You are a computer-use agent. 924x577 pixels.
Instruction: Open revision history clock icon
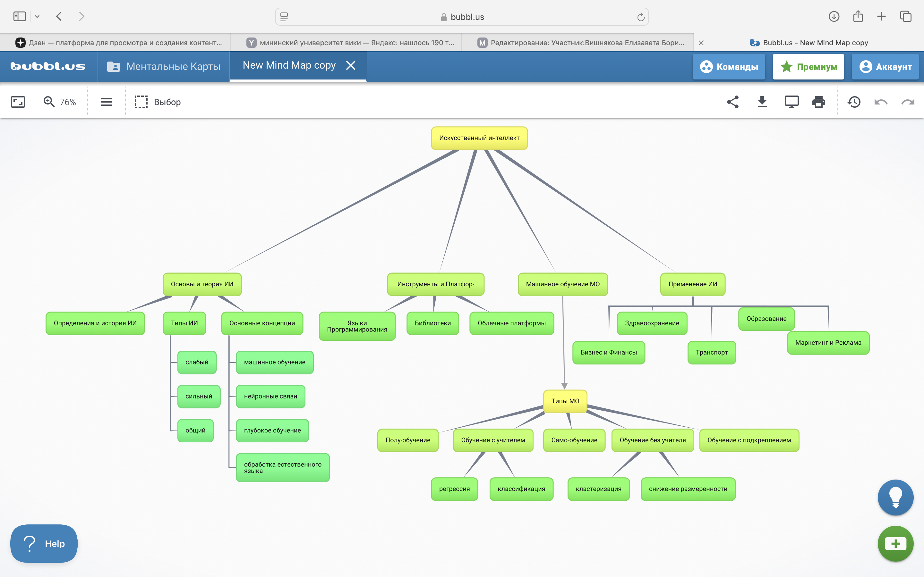(854, 102)
